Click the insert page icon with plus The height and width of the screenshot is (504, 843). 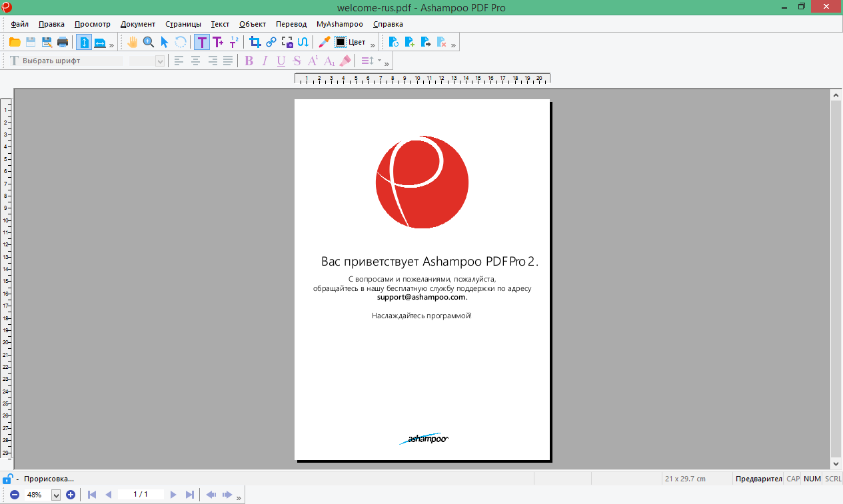(410, 42)
